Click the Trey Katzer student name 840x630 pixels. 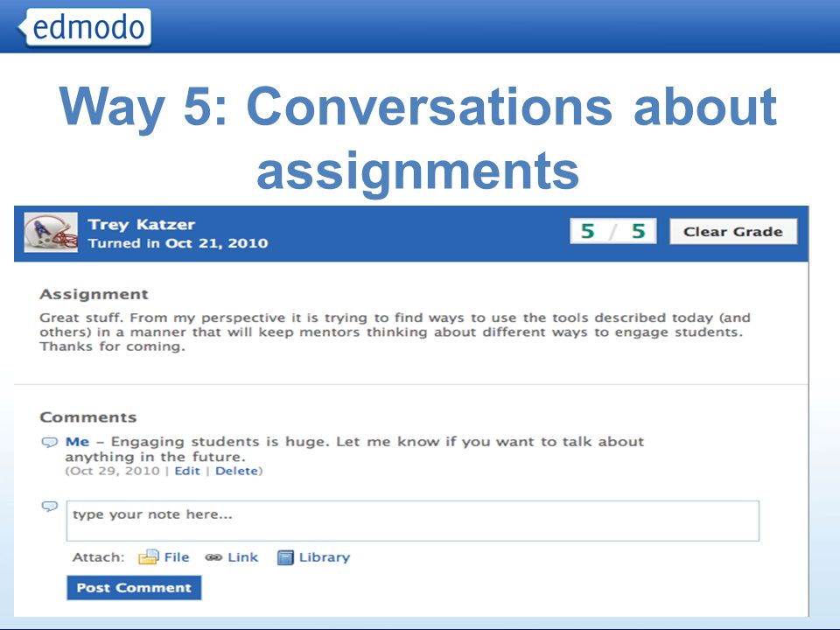click(142, 225)
